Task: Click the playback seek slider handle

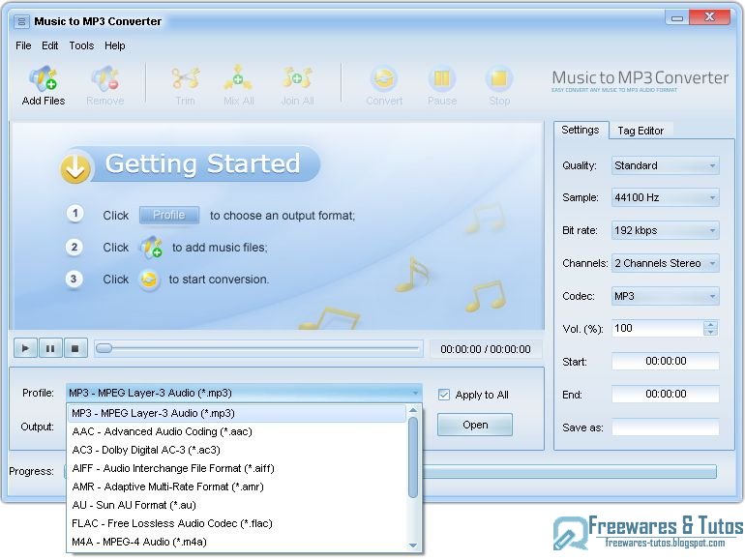Action: [104, 348]
